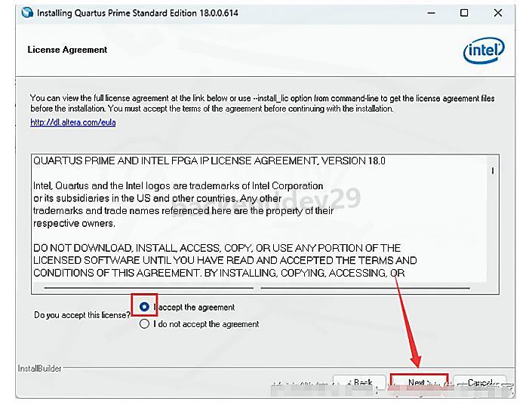This screenshot has height=404, width=532.
Task: Cancel the installation
Action: (480, 383)
